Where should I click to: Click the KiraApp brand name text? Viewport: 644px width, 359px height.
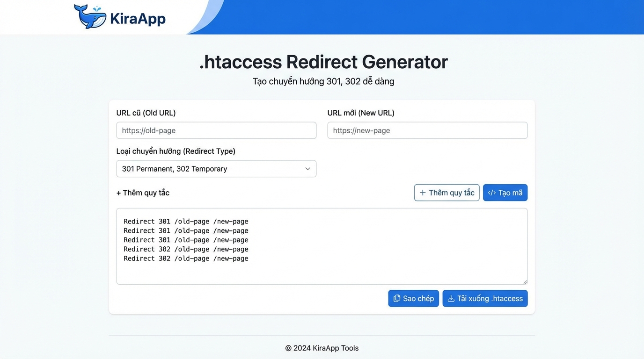coord(138,18)
